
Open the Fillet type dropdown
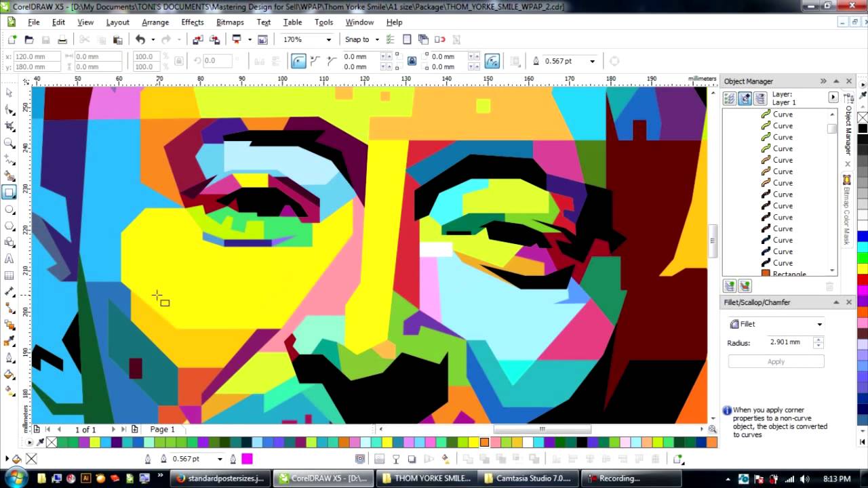point(819,324)
